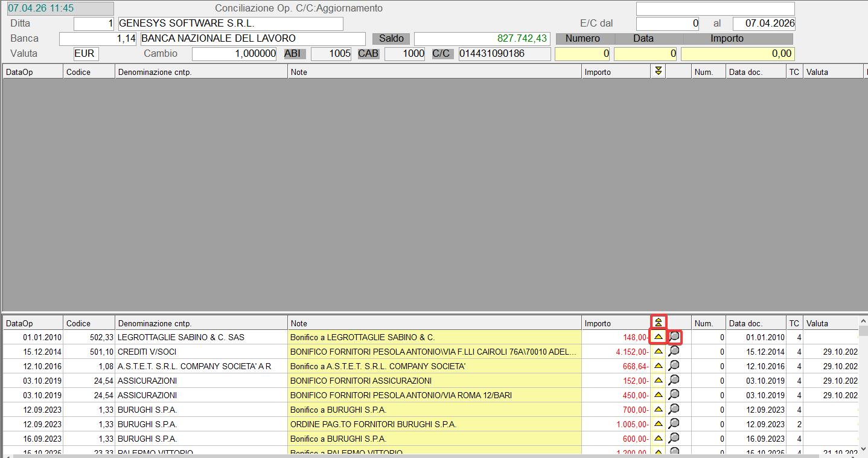Click the up arrow on CREDITI V/SOCI row
Image resolution: width=868 pixels, height=458 pixels.
point(658,351)
